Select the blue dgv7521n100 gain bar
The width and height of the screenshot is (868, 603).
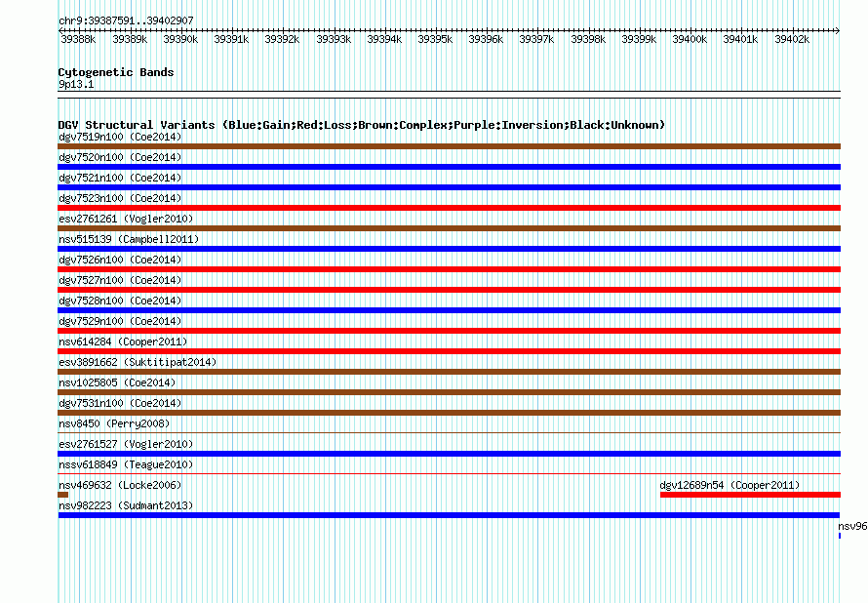(x=449, y=187)
